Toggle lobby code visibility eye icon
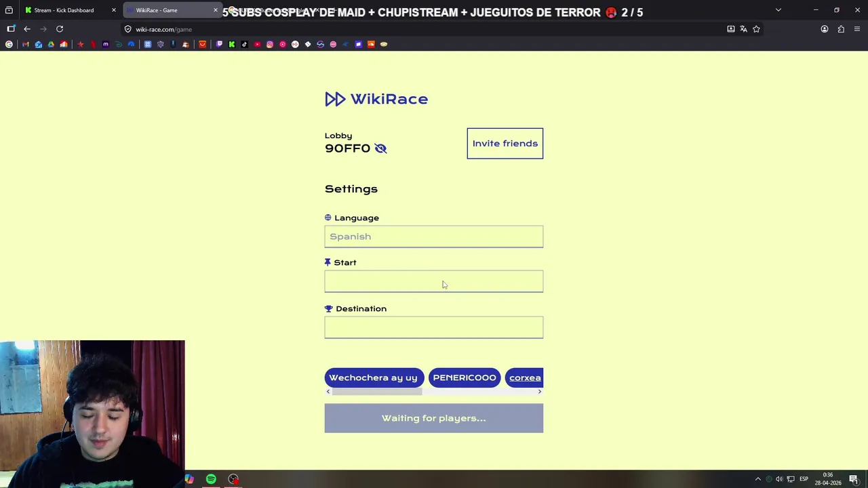Screen dimensions: 868x488 [380, 148]
